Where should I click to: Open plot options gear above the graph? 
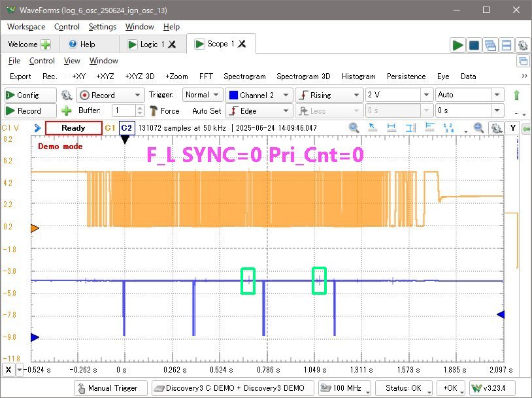click(x=497, y=128)
